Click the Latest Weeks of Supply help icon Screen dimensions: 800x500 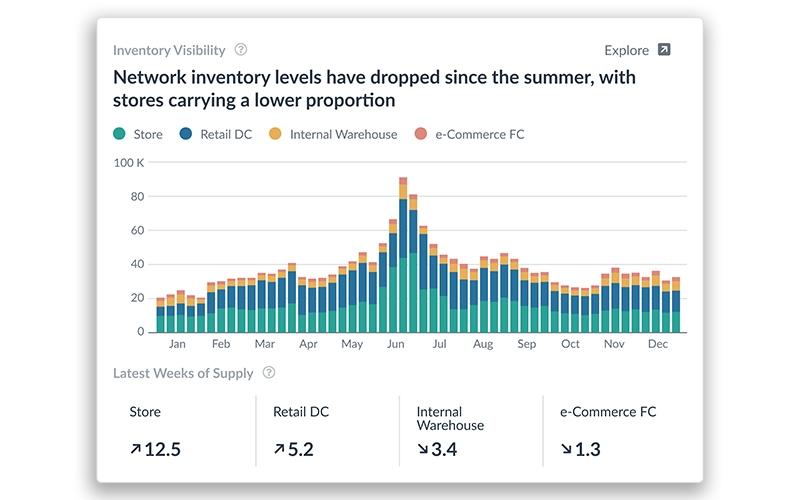[269, 372]
